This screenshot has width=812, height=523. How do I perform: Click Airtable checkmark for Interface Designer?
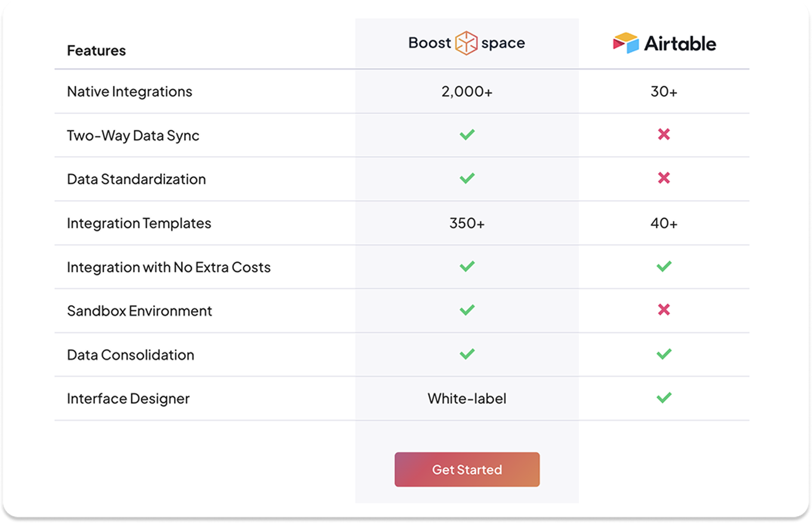[x=664, y=398]
